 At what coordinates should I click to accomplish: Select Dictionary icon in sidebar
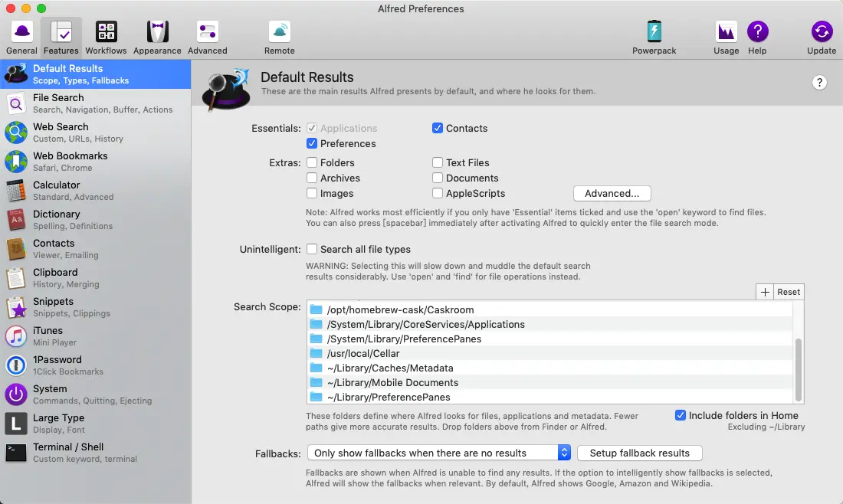pos(16,219)
